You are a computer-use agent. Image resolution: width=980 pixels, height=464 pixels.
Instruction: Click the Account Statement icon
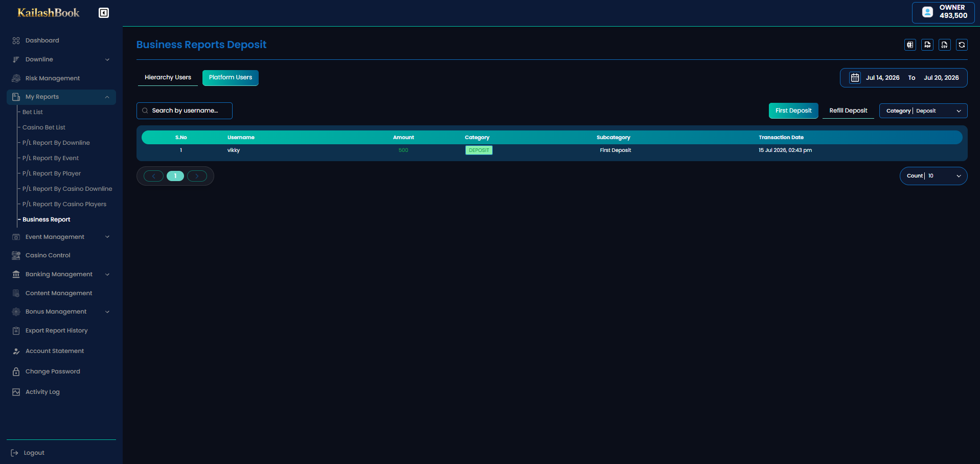[16, 351]
